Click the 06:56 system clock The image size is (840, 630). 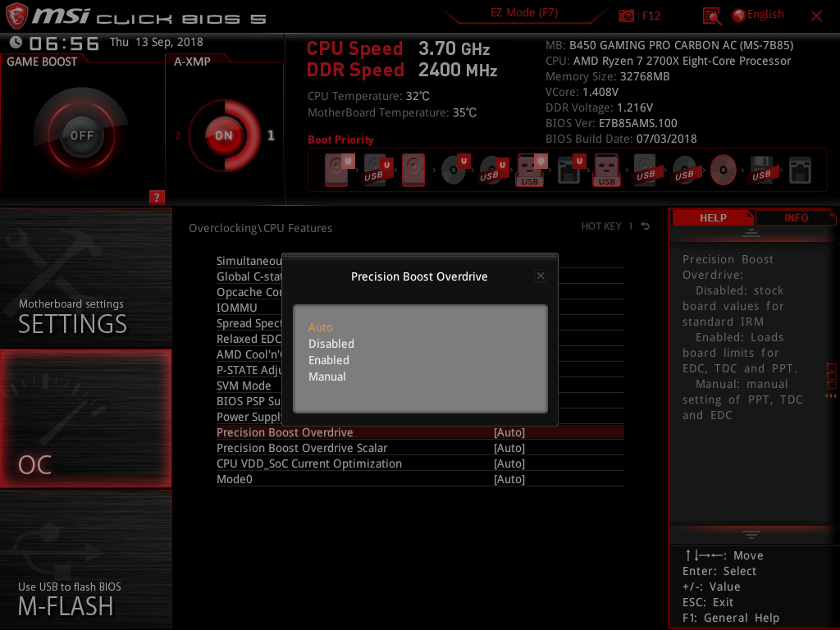[64, 43]
